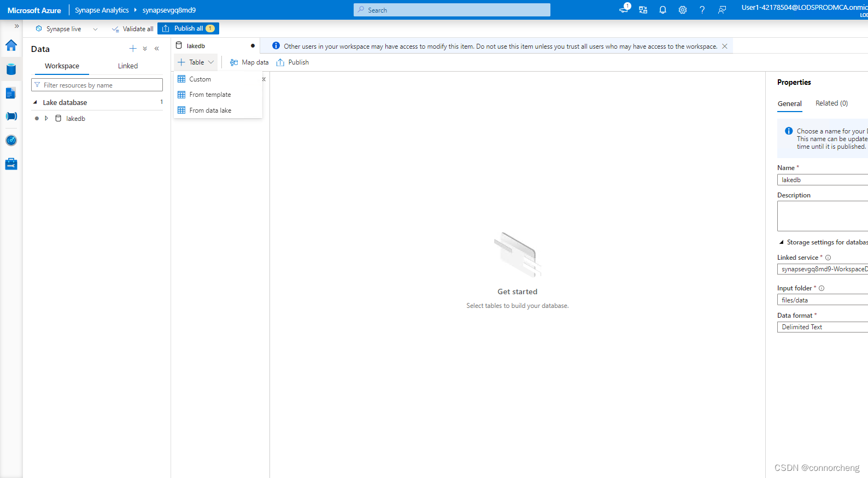Open the Table dropdown menu
Viewport: 868px width, 478px height.
pos(196,62)
